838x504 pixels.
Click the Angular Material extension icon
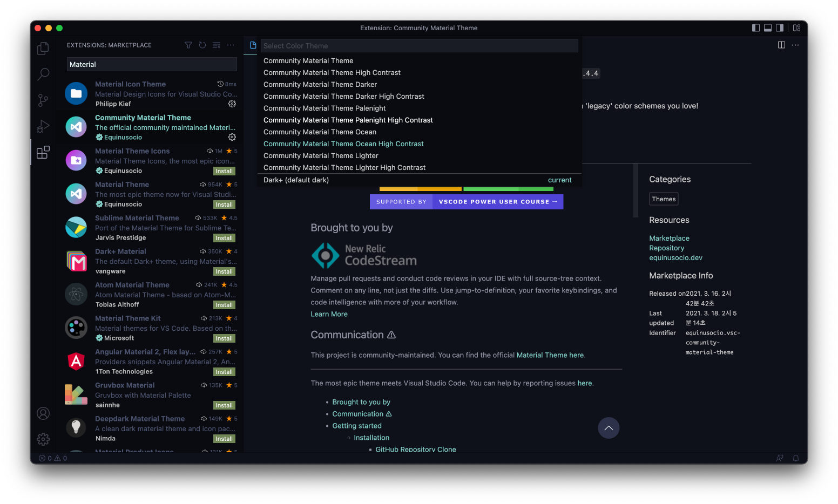point(76,361)
